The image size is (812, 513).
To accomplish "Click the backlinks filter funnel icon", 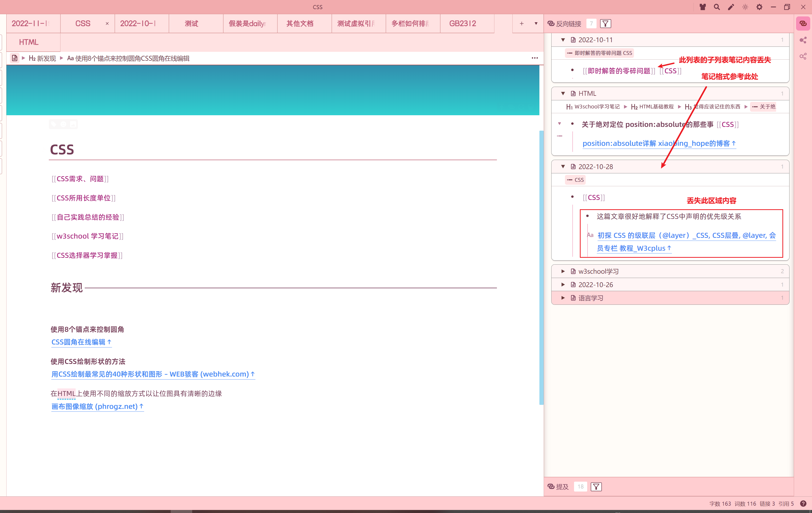I will [605, 24].
